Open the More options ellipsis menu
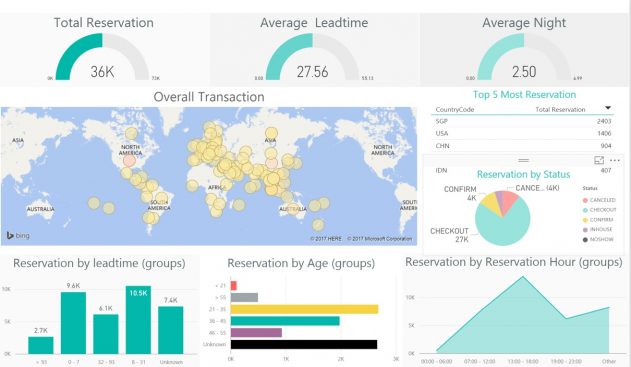Screen dimensions: 631x367 point(615,160)
